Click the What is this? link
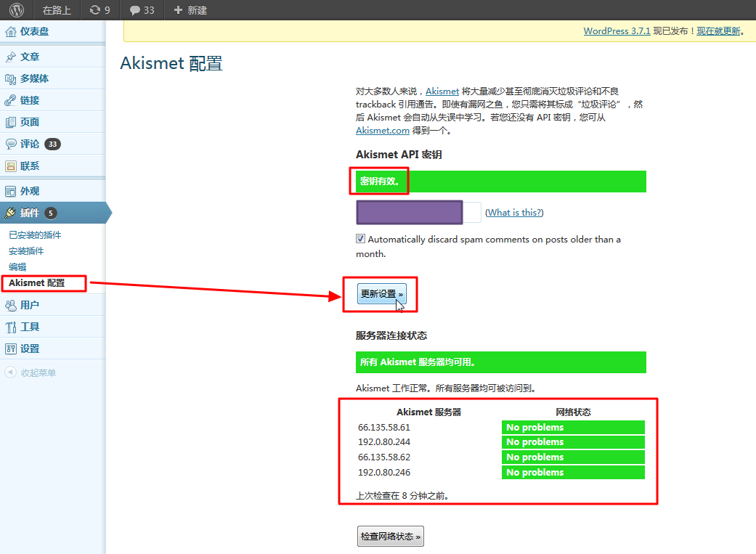Viewport: 756px width, 554px height. pyautogui.click(x=514, y=212)
